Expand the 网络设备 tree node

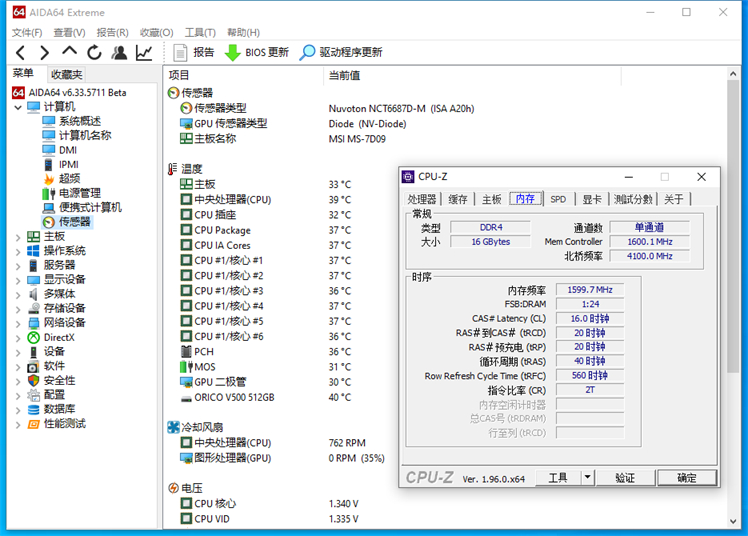click(18, 323)
